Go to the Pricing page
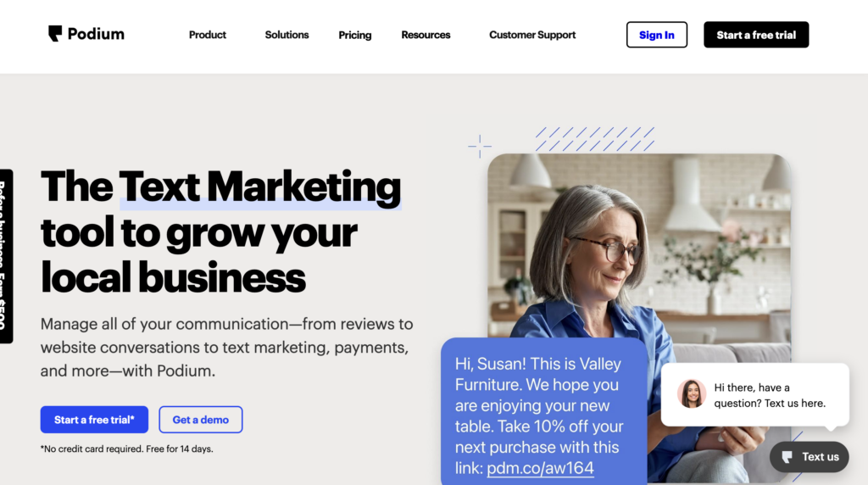 coord(355,35)
